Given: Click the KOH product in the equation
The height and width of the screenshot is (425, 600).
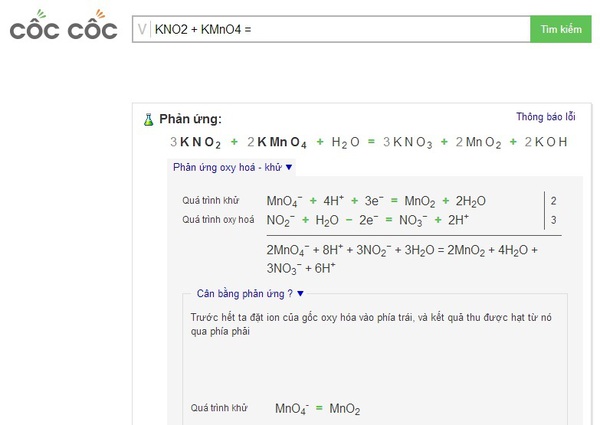Looking at the screenshot, I should [x=546, y=142].
